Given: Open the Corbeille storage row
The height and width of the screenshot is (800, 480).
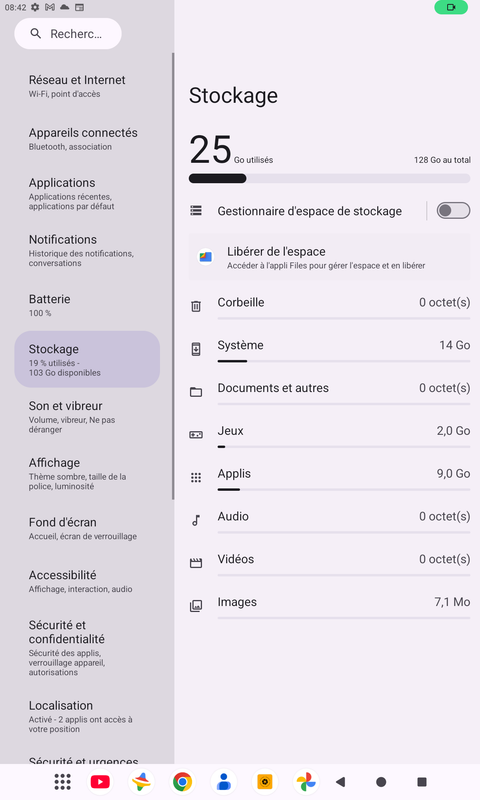Looking at the screenshot, I should [x=330, y=305].
